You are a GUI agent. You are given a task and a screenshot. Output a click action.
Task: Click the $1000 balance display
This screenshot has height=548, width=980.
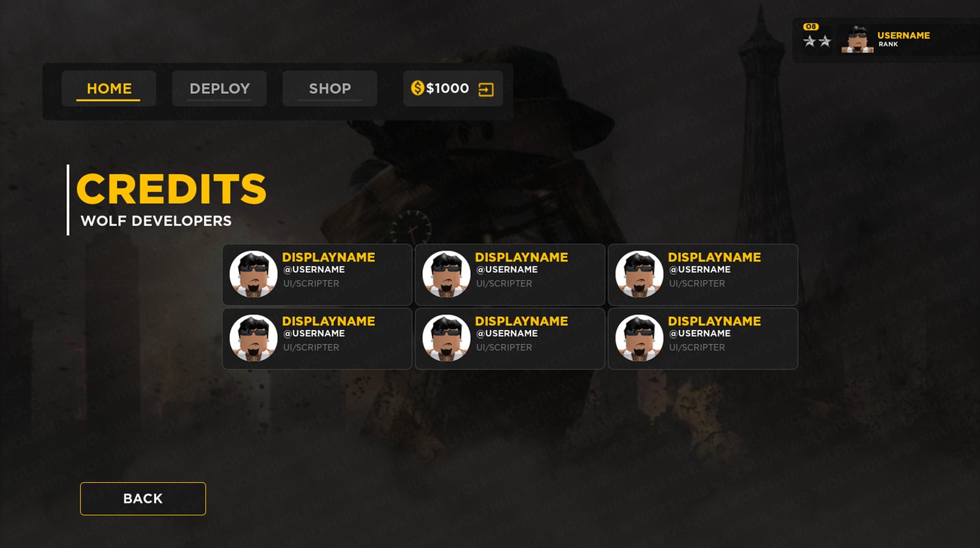tap(448, 88)
